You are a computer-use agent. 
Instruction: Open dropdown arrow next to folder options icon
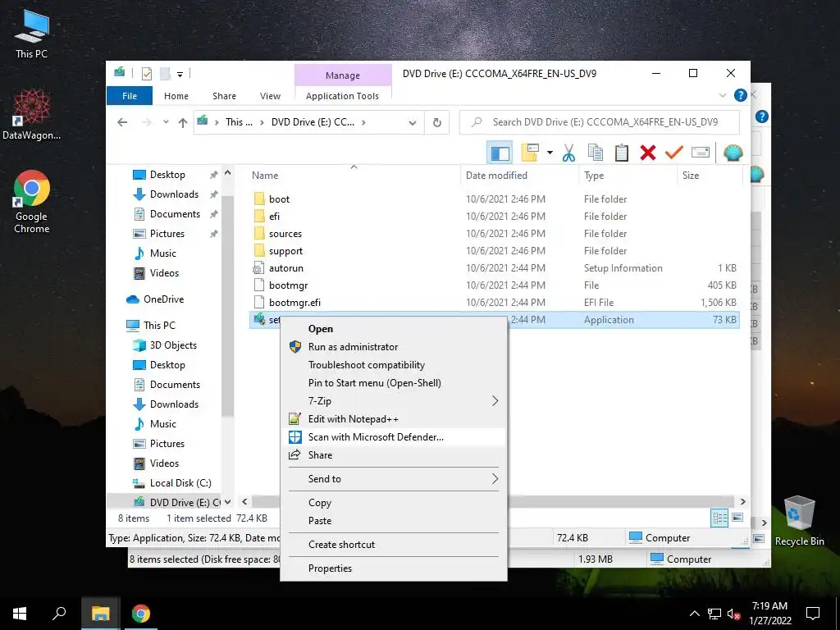point(550,153)
